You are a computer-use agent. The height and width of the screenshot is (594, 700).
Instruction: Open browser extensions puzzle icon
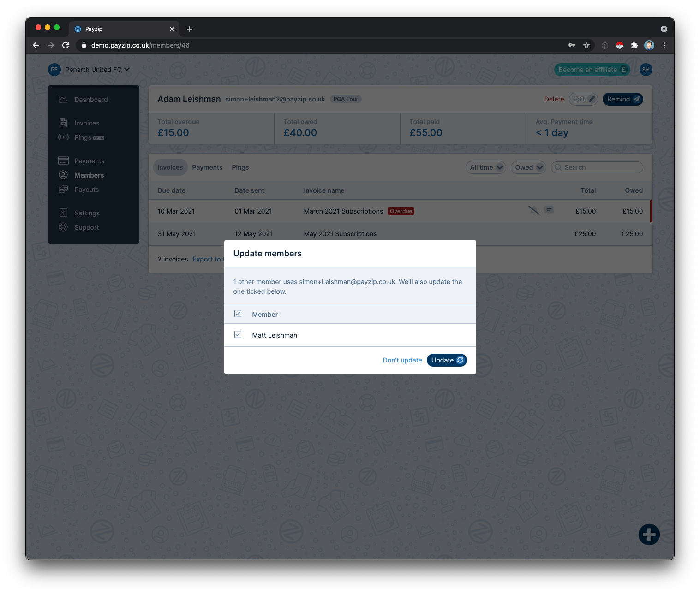tap(634, 45)
